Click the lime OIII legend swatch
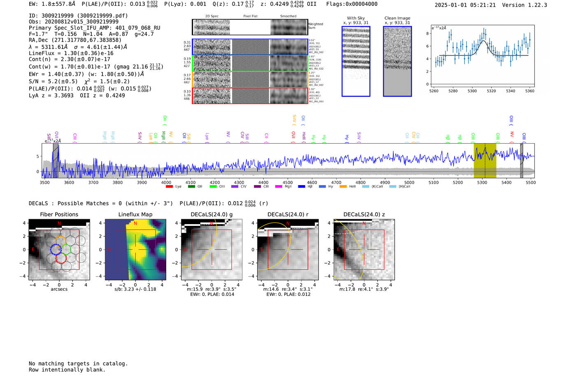The image size is (576, 392). click(x=213, y=187)
